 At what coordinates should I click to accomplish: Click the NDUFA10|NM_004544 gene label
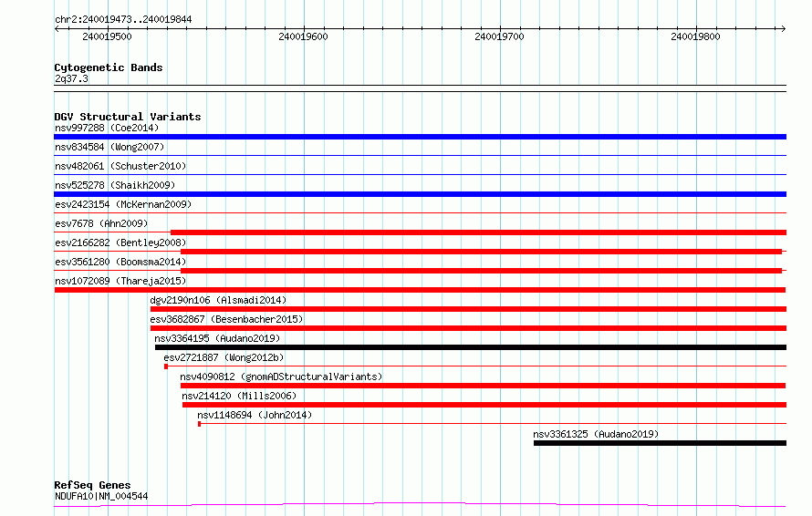coord(101,496)
